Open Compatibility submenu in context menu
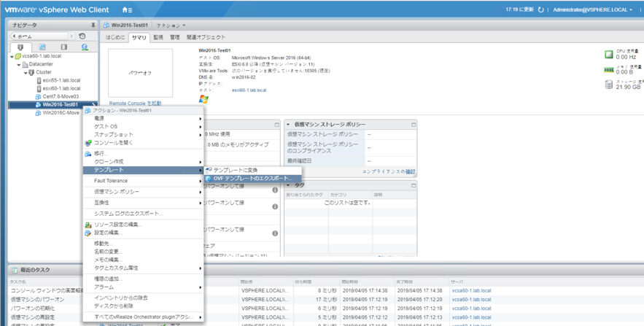 [x=144, y=203]
